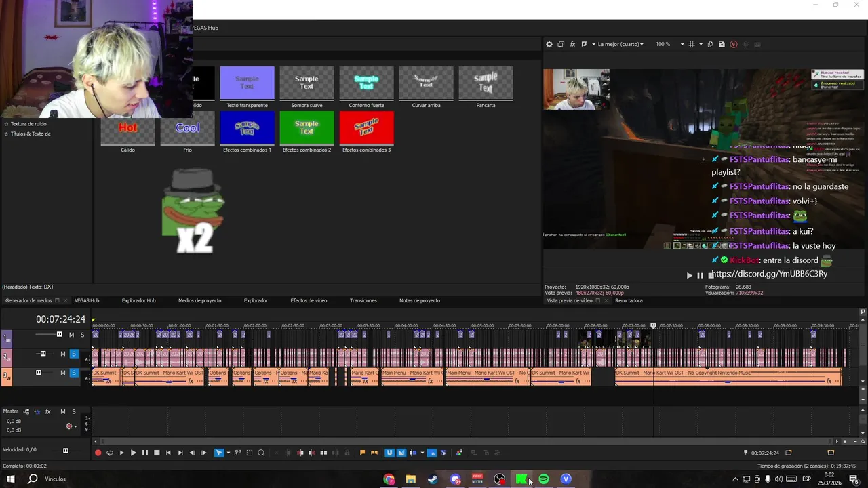Image resolution: width=868 pixels, height=488 pixels.
Task: Select Textura de ruido tree item
Action: point(28,124)
